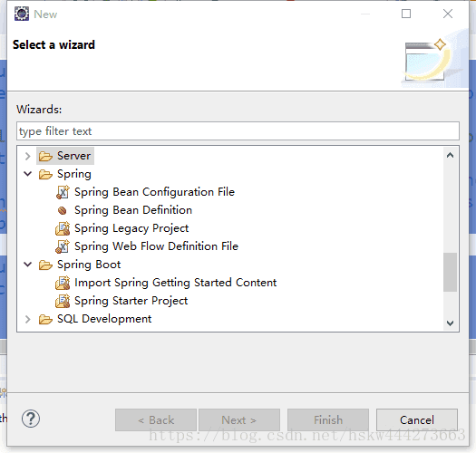Select the SQL Development category
Viewport: 476px width, 453px height.
[x=104, y=319]
